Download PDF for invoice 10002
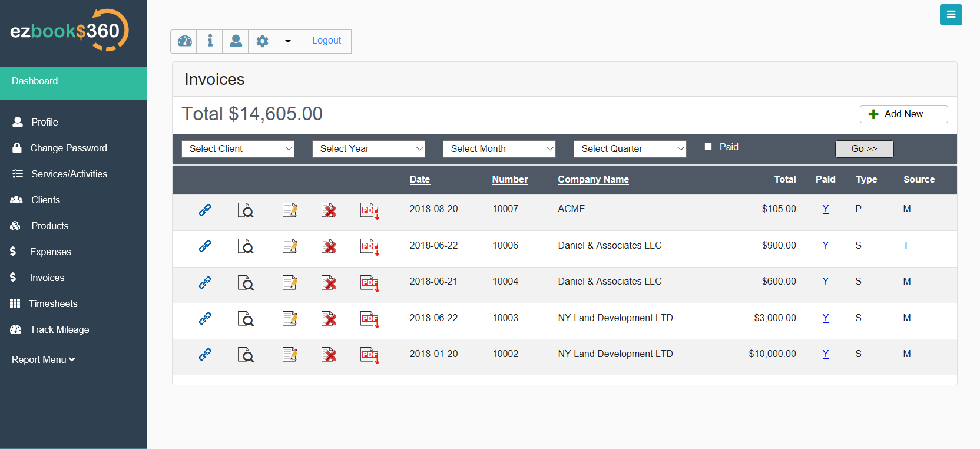The image size is (980, 449). [369, 355]
